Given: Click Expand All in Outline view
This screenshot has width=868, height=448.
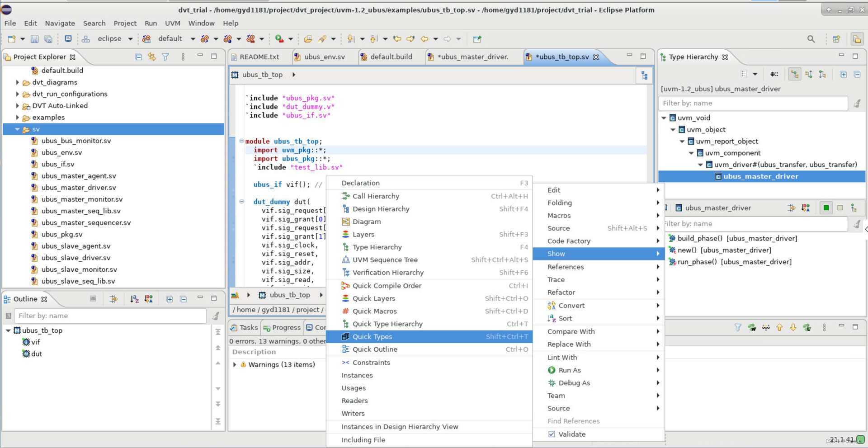Looking at the screenshot, I should [170, 299].
